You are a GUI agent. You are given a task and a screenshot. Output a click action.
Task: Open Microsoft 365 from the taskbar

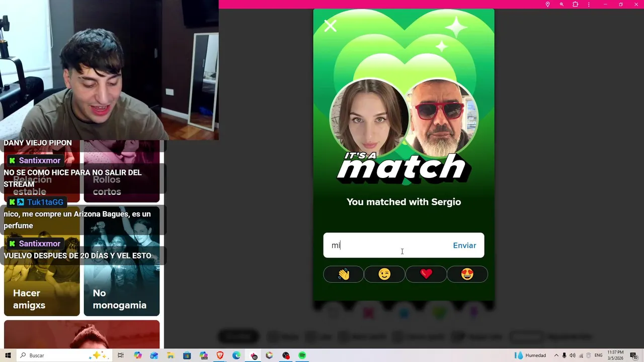203,355
